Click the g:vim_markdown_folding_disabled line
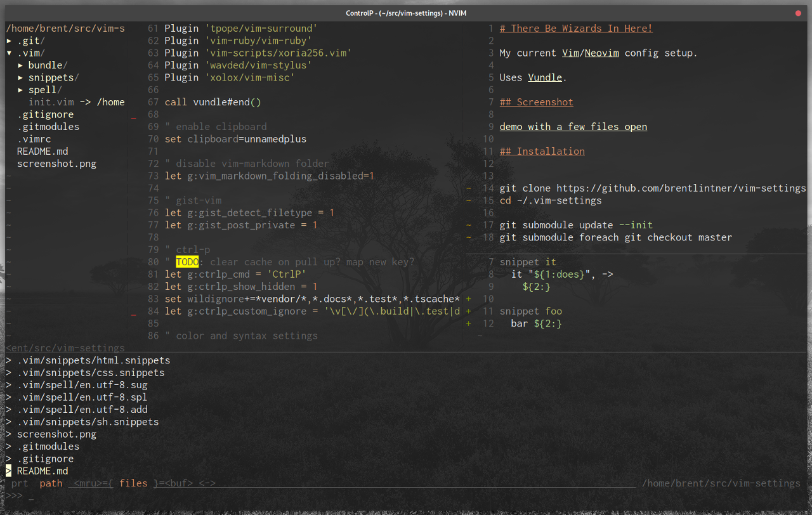Image resolution: width=812 pixels, height=515 pixels. [270, 176]
